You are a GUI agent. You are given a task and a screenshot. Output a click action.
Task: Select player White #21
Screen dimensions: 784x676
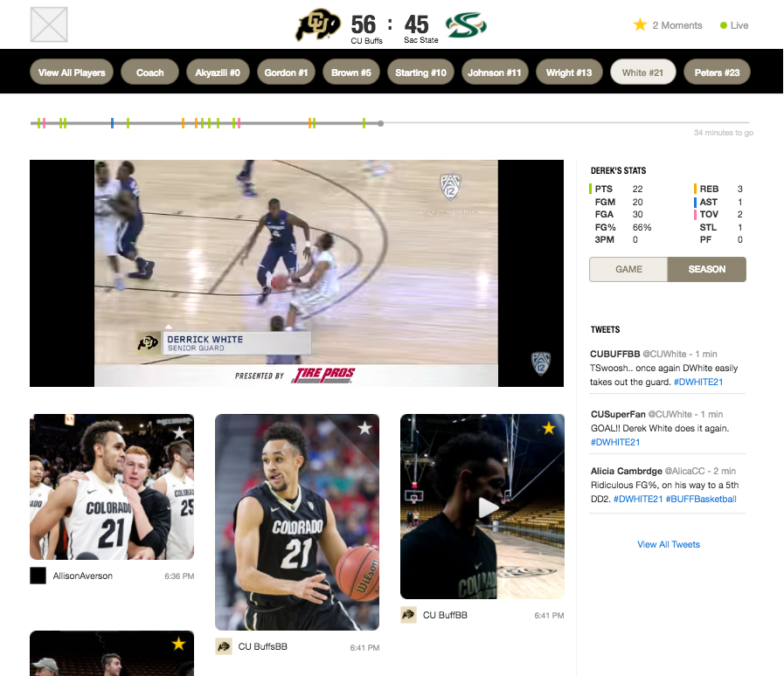643,72
